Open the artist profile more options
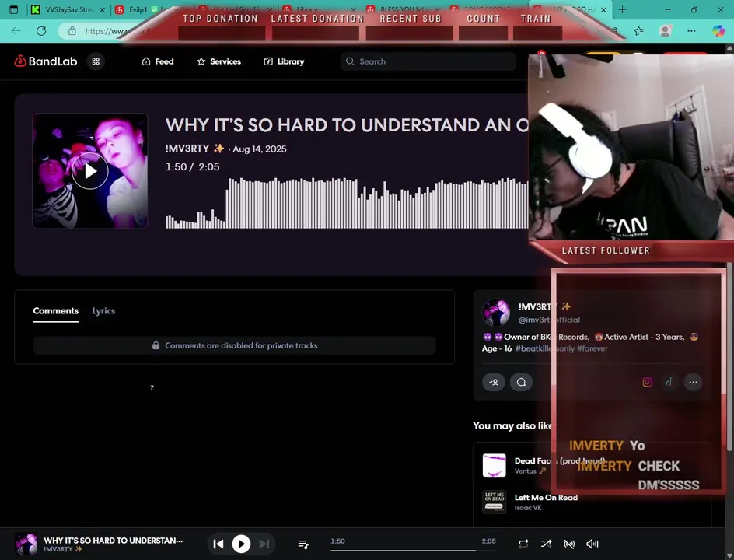Screen dimensions: 734x560 (x=694, y=382)
